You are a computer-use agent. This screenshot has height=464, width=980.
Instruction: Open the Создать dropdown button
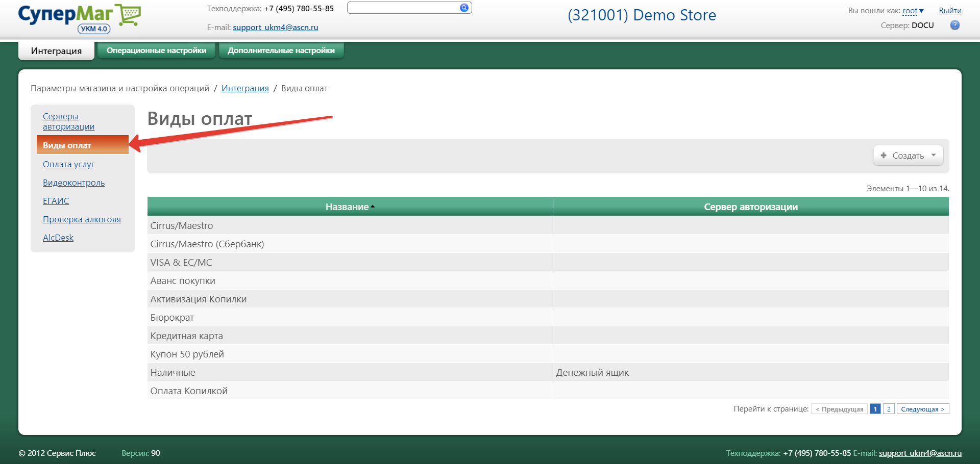pyautogui.click(x=908, y=156)
